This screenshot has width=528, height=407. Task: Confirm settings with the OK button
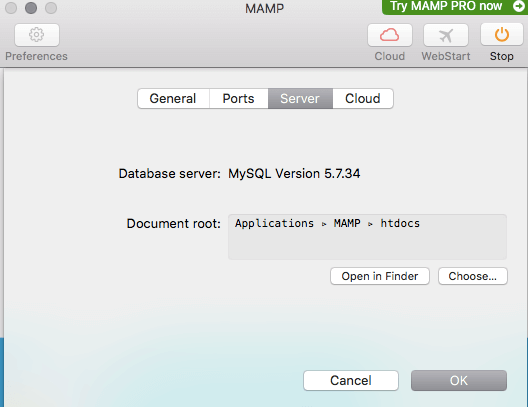point(459,380)
